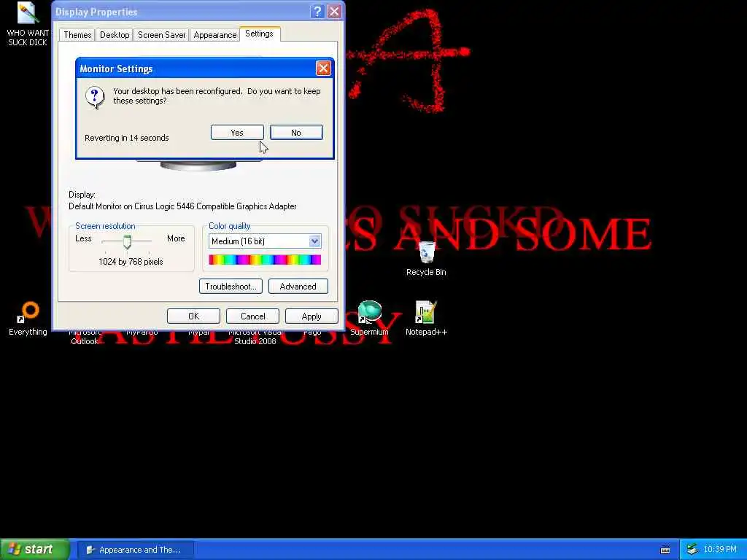The width and height of the screenshot is (747, 560).
Task: Open the Start menu
Action: point(35,549)
